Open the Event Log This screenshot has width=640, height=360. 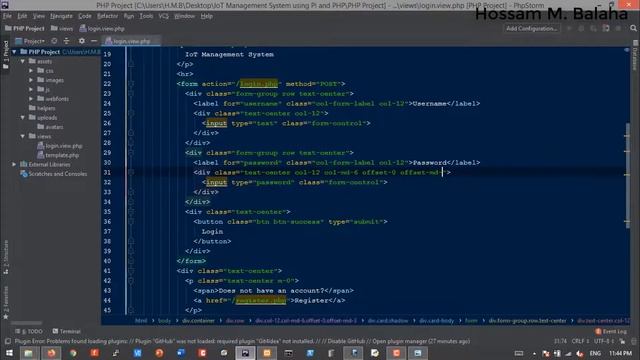tap(611, 331)
